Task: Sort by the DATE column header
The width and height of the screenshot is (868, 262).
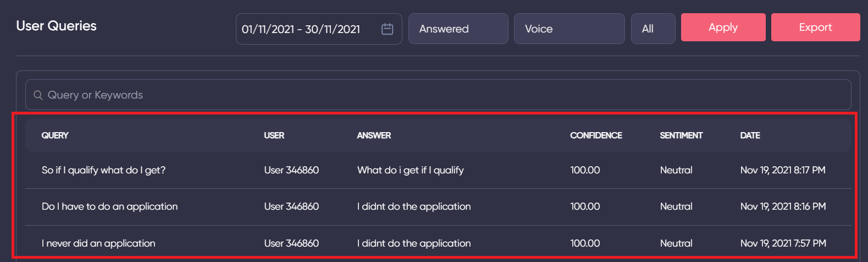Action: [750, 135]
